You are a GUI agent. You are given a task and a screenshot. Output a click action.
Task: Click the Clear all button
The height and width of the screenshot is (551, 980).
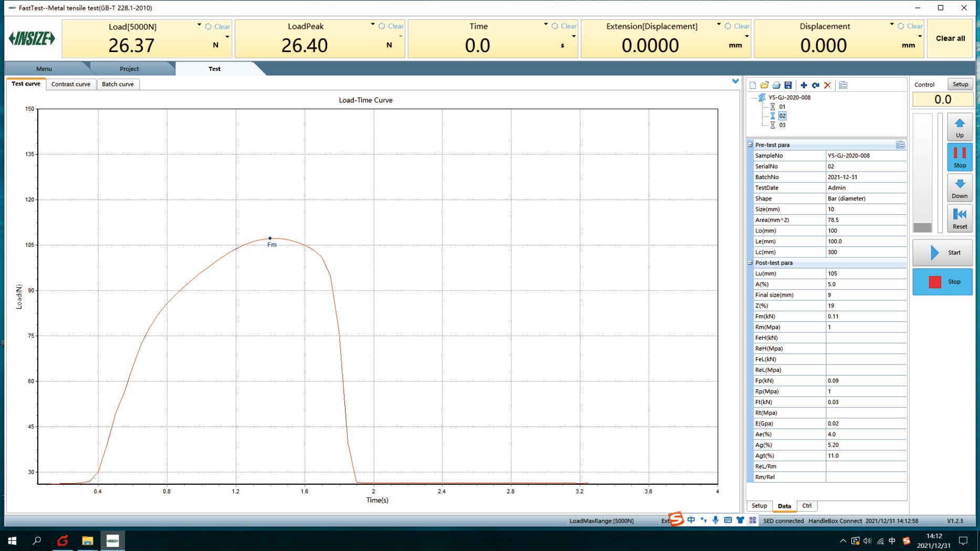[950, 38]
